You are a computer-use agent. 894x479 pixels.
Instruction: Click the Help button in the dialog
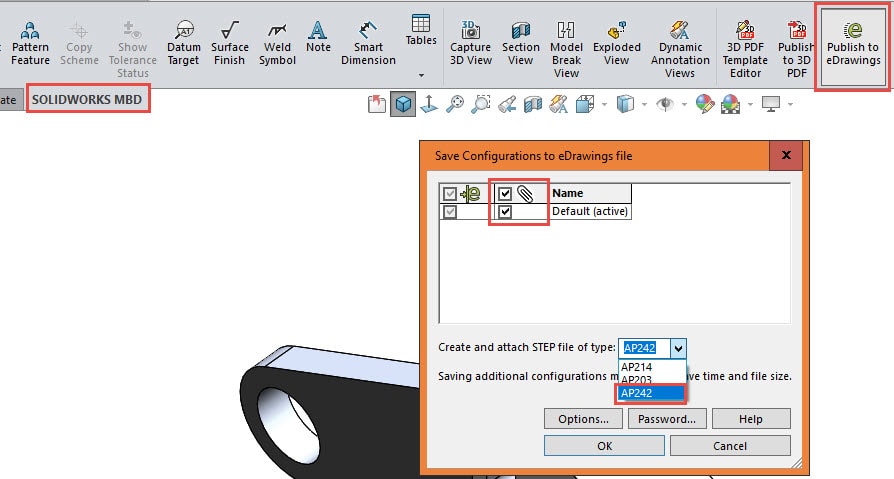tap(751, 419)
